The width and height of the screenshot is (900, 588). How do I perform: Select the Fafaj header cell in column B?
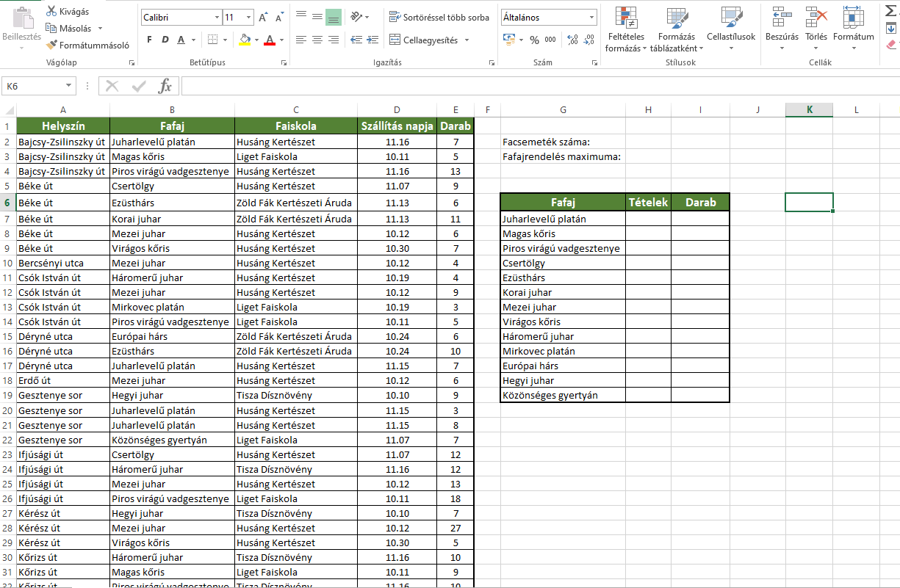[x=172, y=126]
